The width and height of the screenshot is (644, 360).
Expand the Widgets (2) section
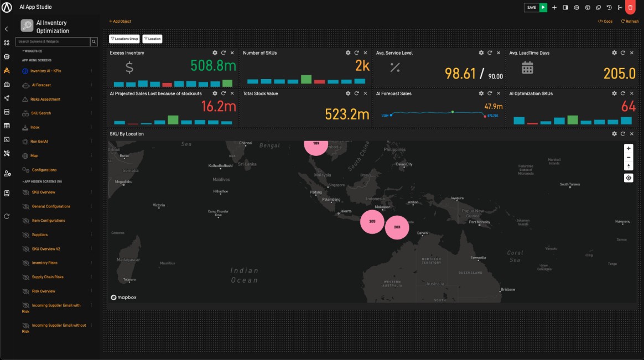(x=32, y=51)
